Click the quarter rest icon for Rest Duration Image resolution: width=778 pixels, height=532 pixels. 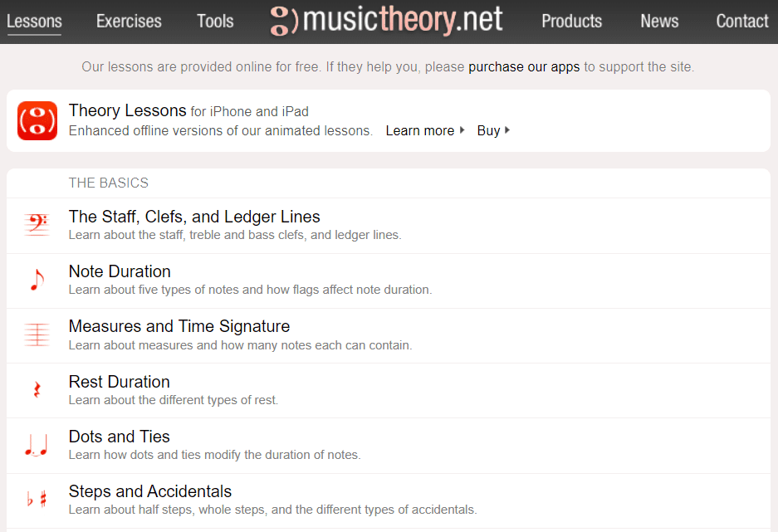click(37, 388)
